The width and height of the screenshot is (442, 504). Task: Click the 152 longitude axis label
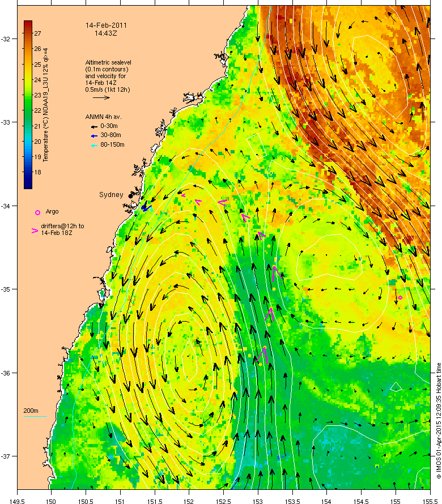click(x=189, y=501)
